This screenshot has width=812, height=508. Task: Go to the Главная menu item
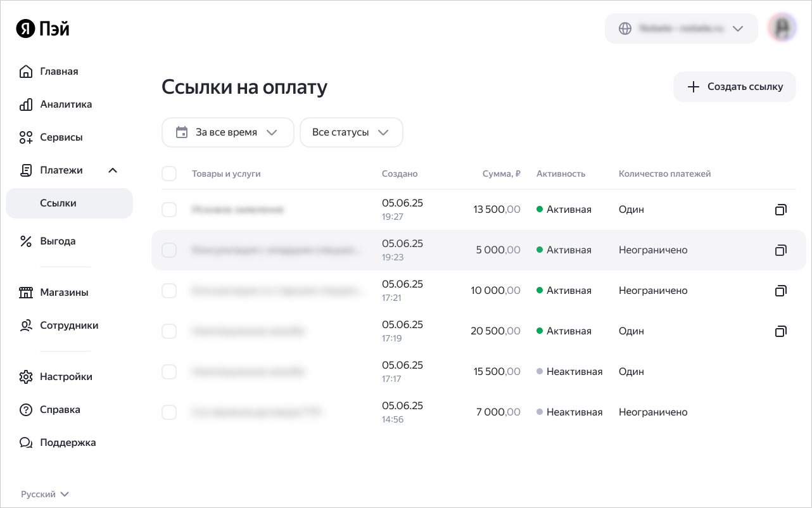click(59, 72)
